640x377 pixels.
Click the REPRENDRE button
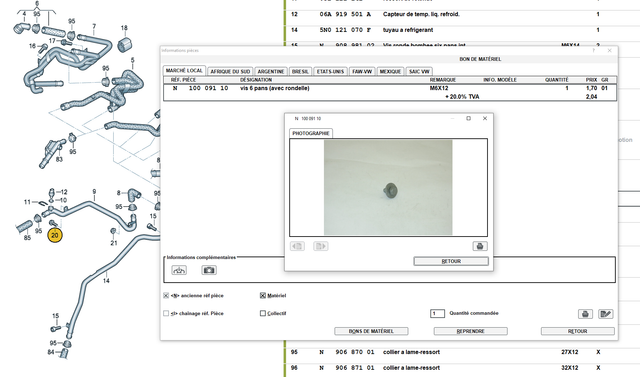click(x=471, y=331)
